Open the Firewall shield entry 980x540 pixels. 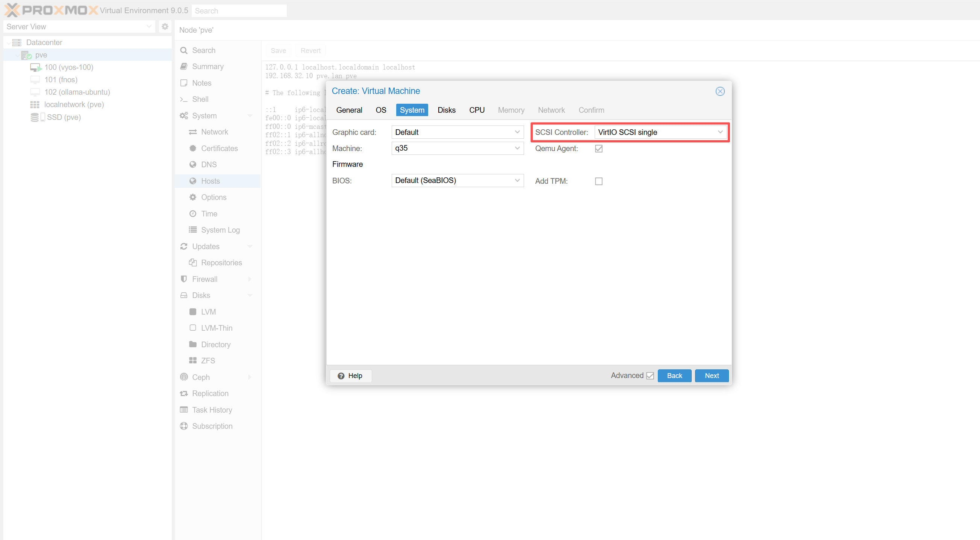204,279
